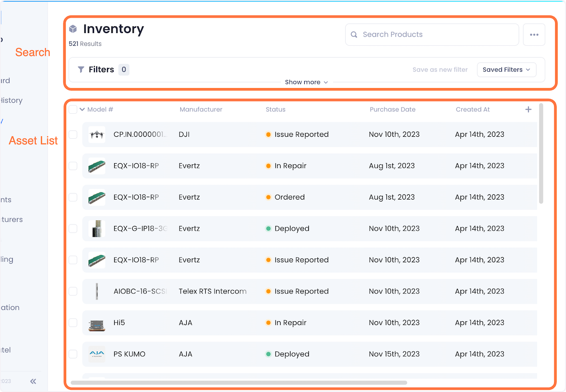The width and height of the screenshot is (566, 392).
Task: Click the In Repair status of Hi5 row
Action: [x=286, y=323]
